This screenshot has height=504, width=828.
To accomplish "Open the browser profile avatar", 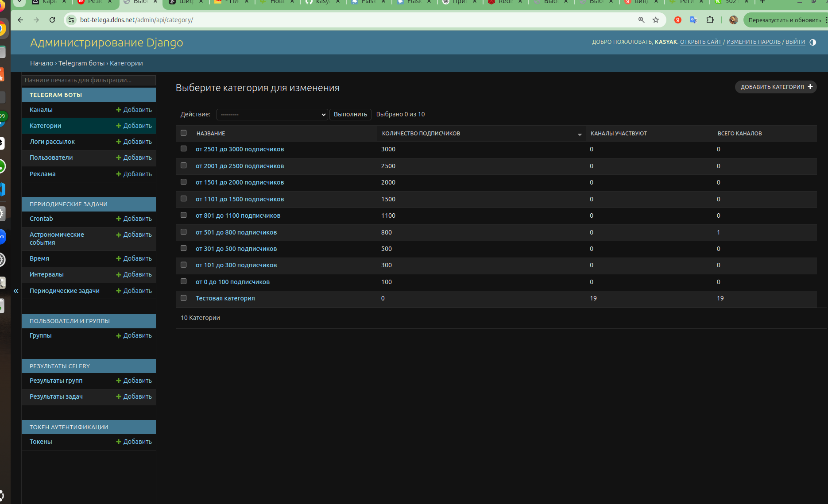I will coord(733,20).
